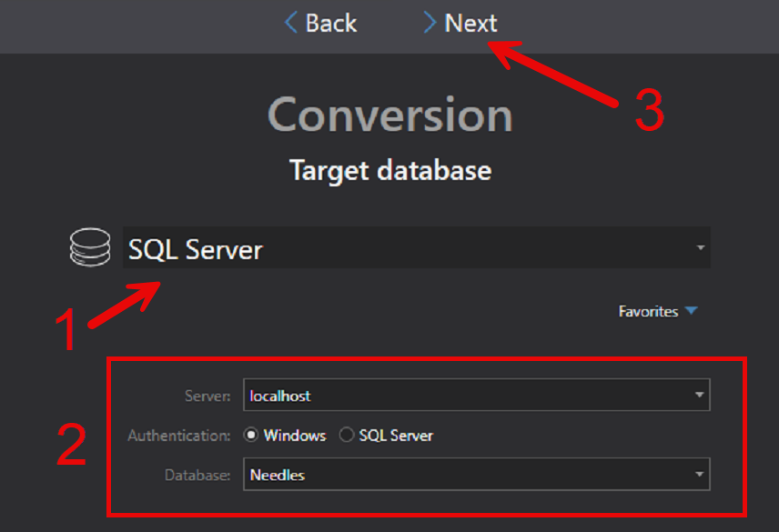Click the blue chevron beside Next
The image size is (779, 532).
tap(430, 23)
